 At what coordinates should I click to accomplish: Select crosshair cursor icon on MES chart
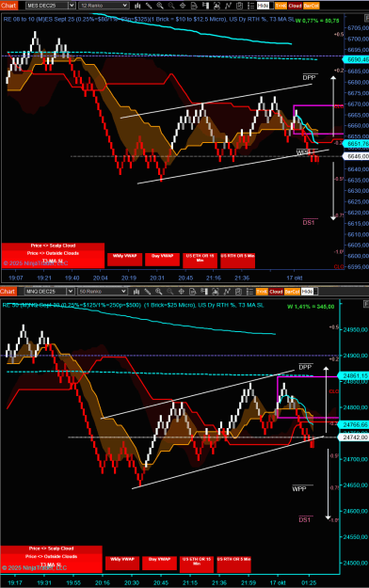point(183,6)
